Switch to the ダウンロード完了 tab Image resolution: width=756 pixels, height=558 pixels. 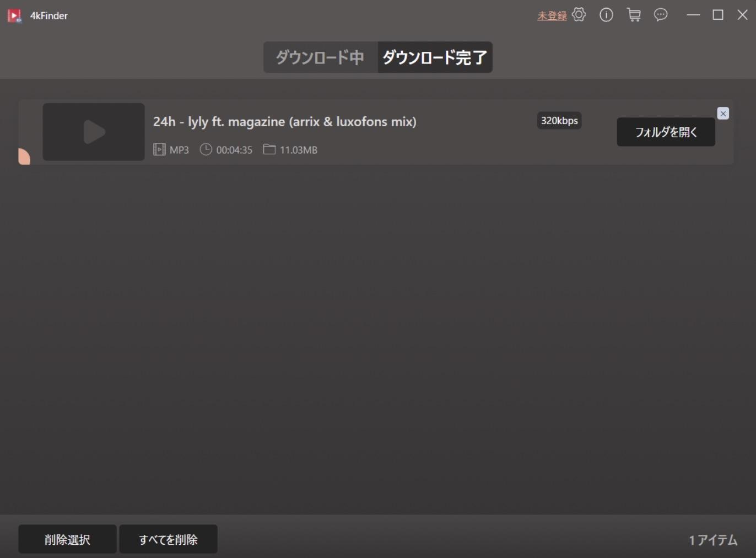pos(435,57)
